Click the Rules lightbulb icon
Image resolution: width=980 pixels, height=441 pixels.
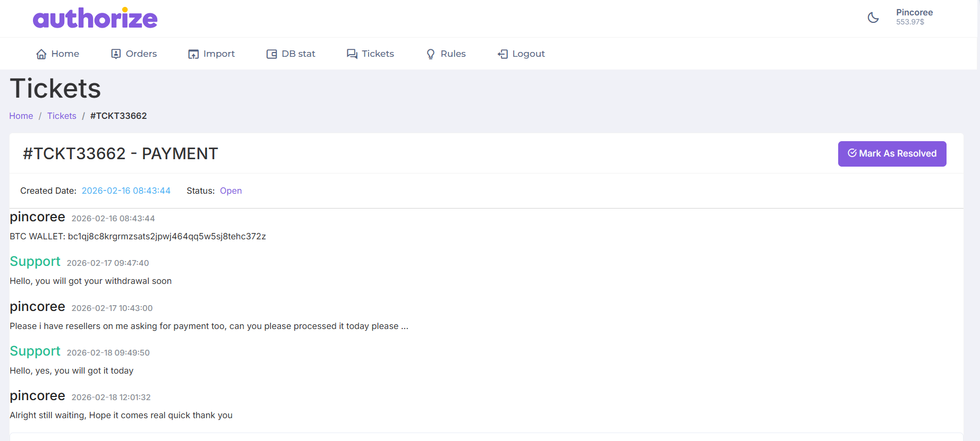click(x=431, y=54)
